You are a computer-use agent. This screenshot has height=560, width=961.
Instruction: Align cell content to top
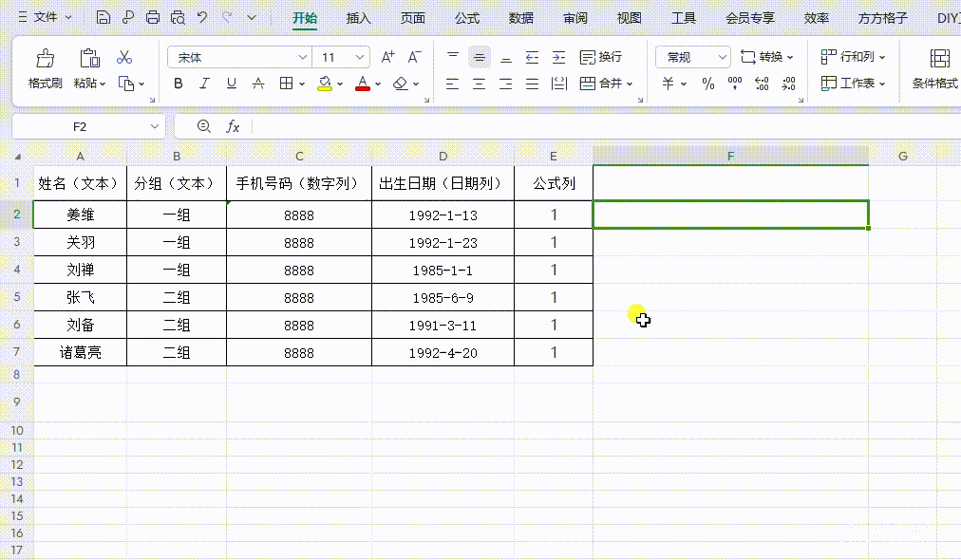453,57
